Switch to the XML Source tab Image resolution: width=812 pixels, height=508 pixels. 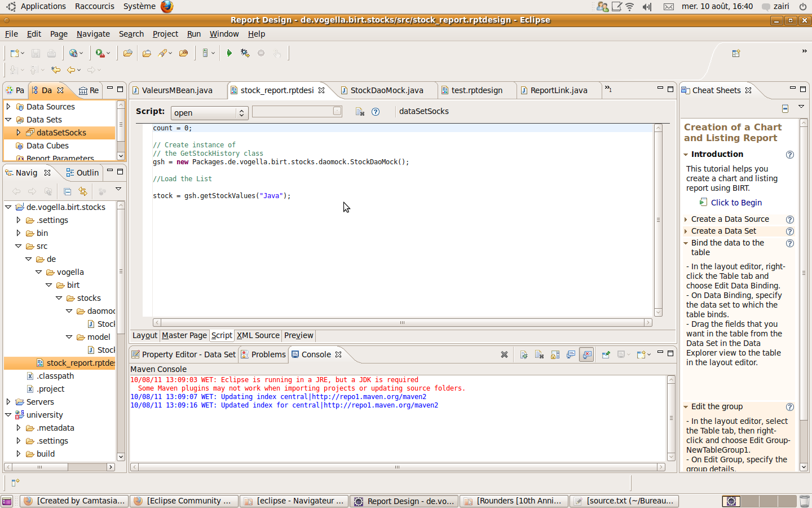coord(258,335)
